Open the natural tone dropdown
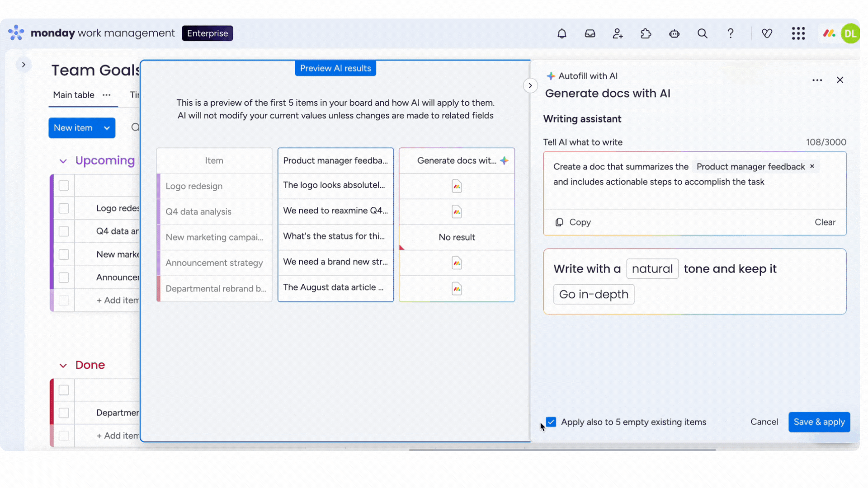 tap(652, 269)
